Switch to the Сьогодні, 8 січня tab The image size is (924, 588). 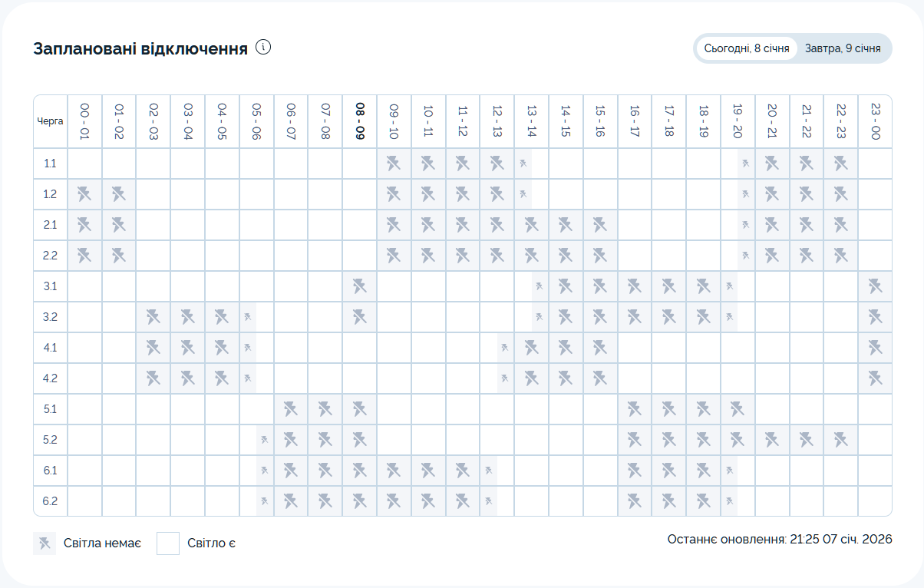coord(746,48)
